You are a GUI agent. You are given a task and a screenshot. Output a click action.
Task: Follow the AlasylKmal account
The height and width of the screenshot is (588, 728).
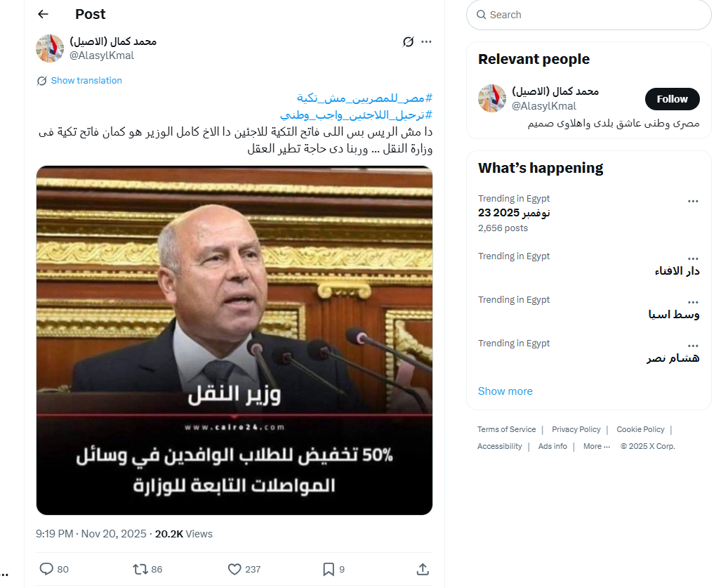click(x=672, y=99)
